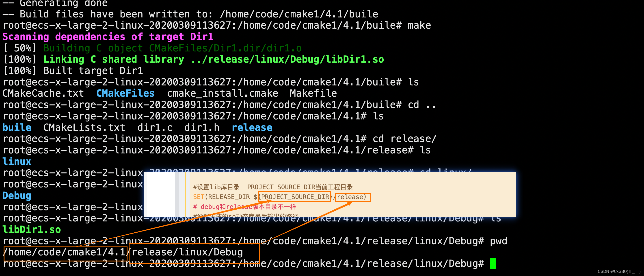Image resolution: width=644 pixels, height=276 pixels.
Task: Click the blue CMakeFiles directory name
Action: [125, 93]
